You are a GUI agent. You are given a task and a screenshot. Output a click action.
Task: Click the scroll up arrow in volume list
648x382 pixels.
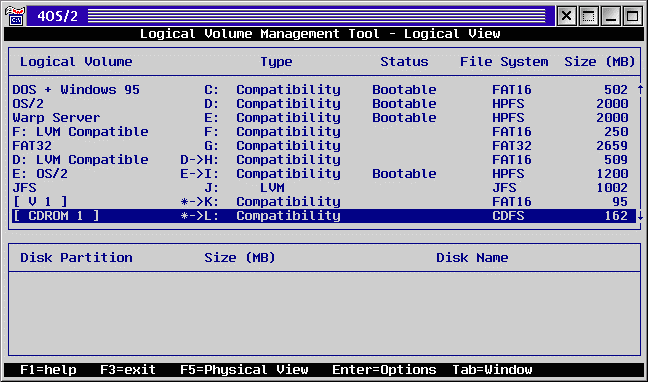[641, 89]
